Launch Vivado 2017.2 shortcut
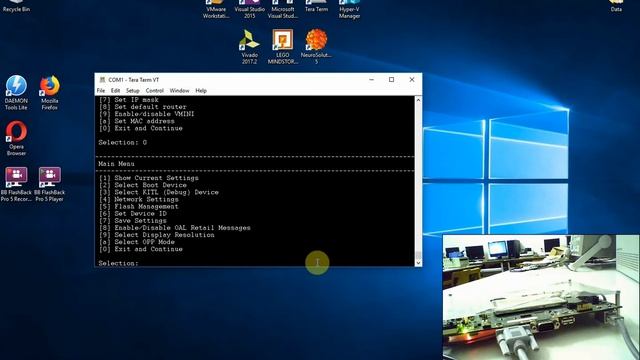Viewport: 640px width, 360px height. point(249,47)
